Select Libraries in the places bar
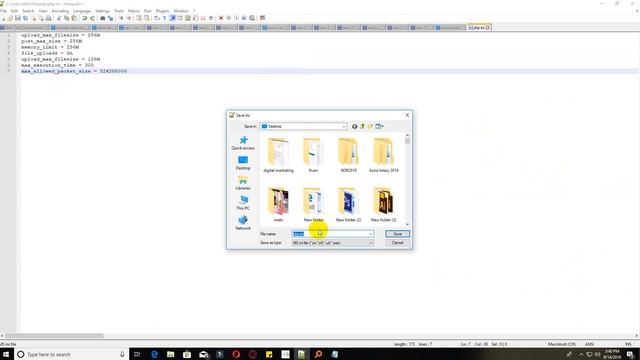 [x=243, y=183]
